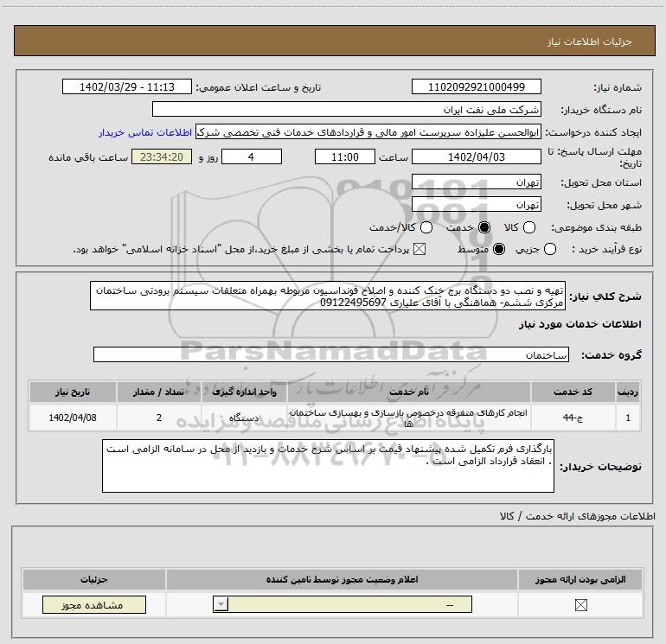Image resolution: width=666 pixels, height=644 pixels.
Task: Click the unit cell دستگاه
Action: [244, 418]
